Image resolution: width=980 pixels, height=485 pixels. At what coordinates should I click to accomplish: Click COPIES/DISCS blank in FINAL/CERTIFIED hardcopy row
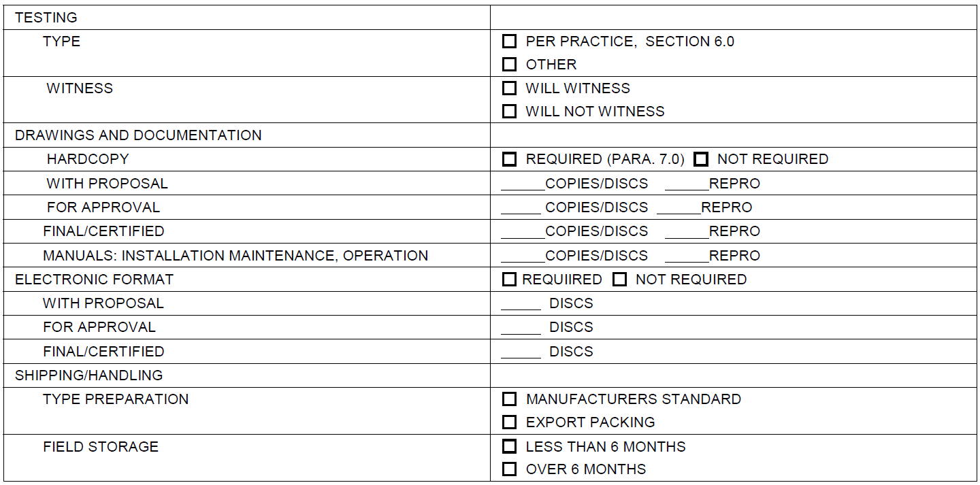(523, 233)
